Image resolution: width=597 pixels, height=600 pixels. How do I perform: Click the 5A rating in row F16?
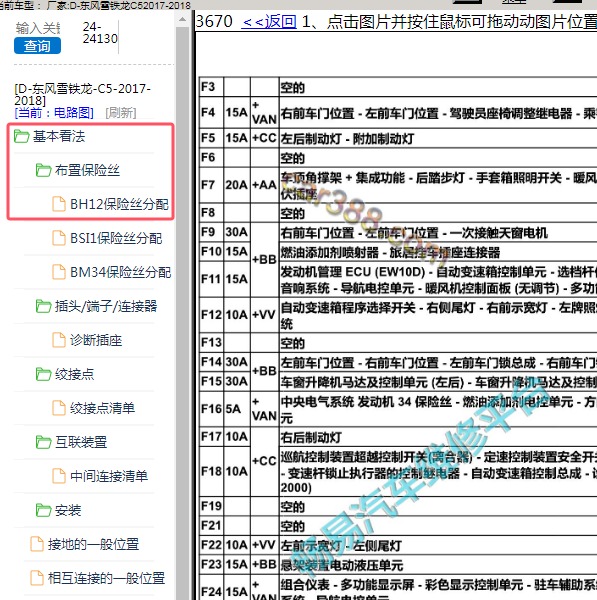coord(237,409)
